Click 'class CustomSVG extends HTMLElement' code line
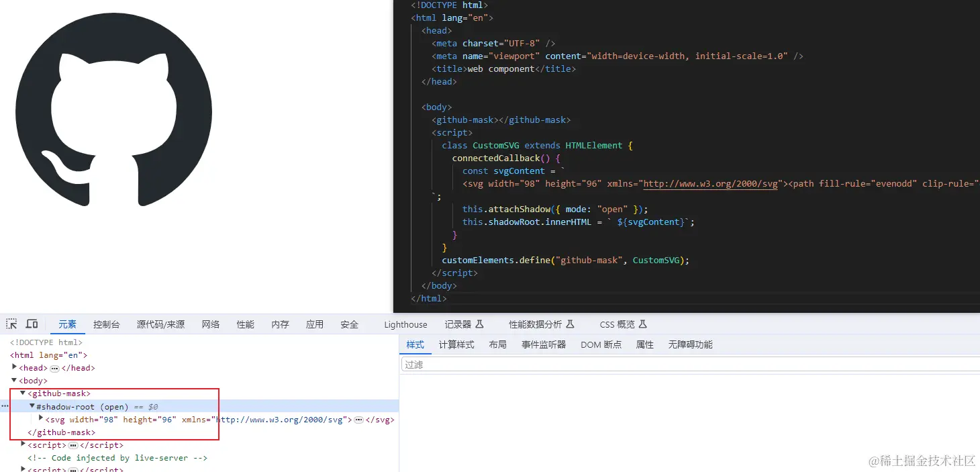The height and width of the screenshot is (472, 980). (537, 145)
